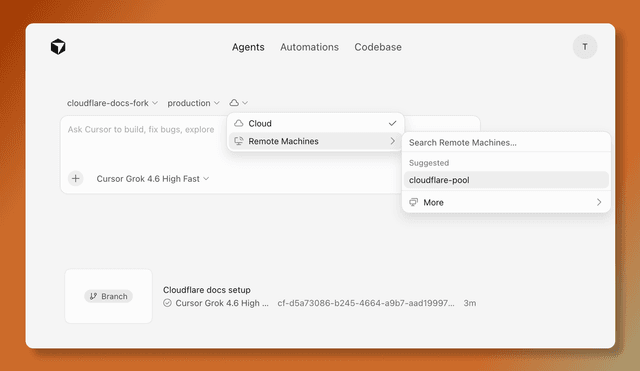The height and width of the screenshot is (371, 640).
Task: Open the Cursor Grok 4.6 High Fast model dropdown
Action: tap(153, 179)
